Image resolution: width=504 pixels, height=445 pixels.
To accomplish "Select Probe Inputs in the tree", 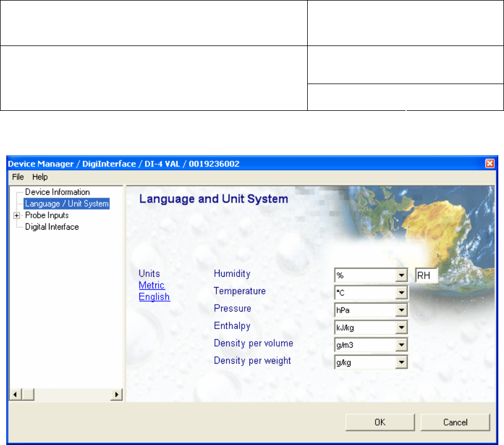I will 47,215.
